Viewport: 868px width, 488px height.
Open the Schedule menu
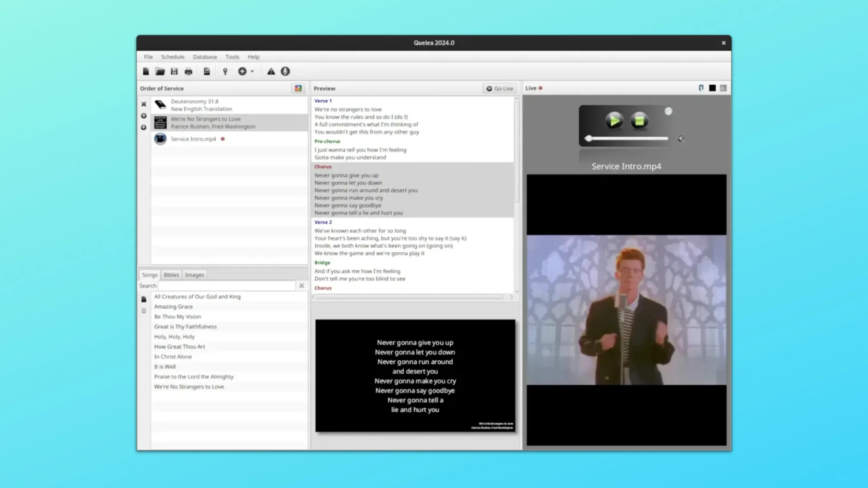pos(173,57)
